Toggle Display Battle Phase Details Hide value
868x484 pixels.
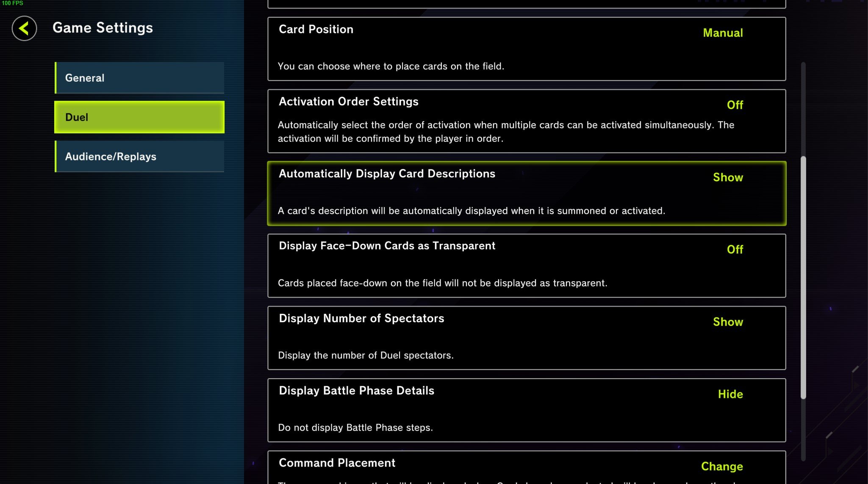click(x=730, y=394)
